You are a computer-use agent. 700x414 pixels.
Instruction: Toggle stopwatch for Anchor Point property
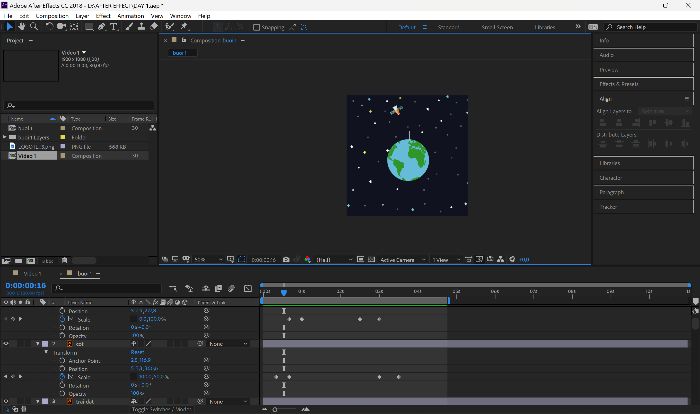(62, 360)
